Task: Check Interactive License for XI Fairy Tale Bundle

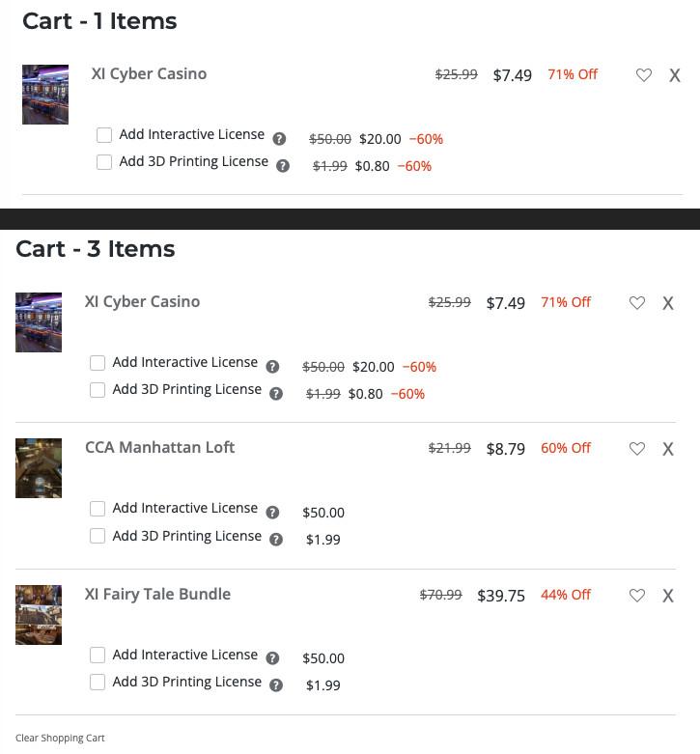Action: (x=98, y=656)
